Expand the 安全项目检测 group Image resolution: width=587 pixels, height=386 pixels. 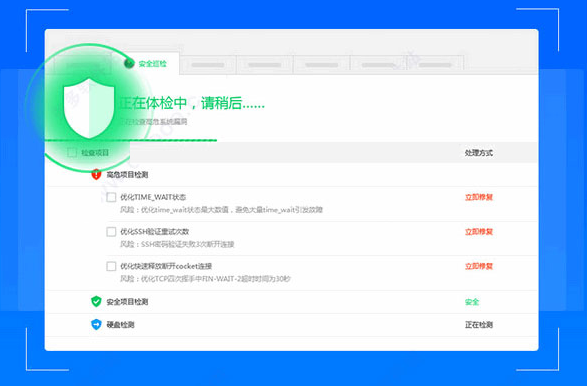pos(127,302)
